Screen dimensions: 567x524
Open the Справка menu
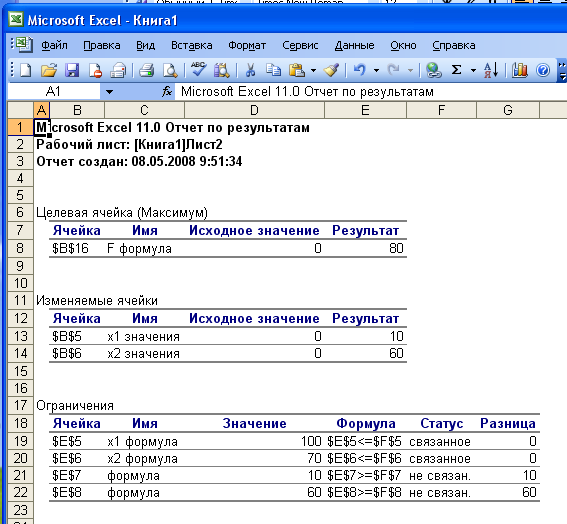coord(454,46)
